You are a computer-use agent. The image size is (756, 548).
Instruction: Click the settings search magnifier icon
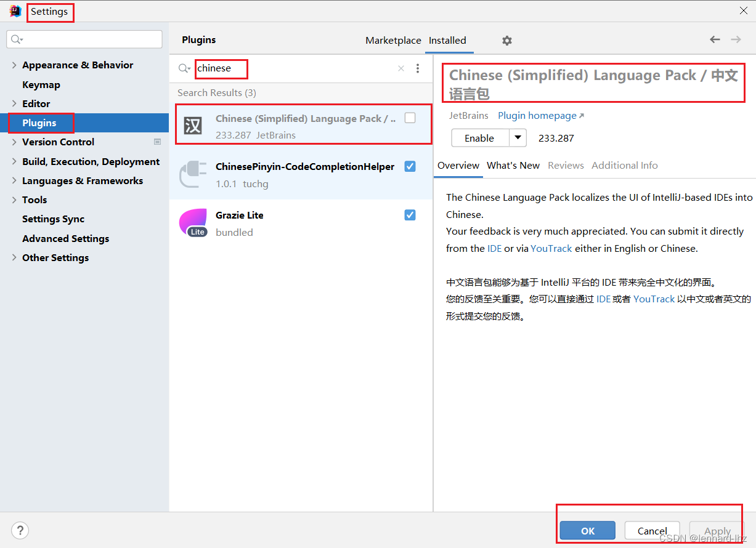17,39
